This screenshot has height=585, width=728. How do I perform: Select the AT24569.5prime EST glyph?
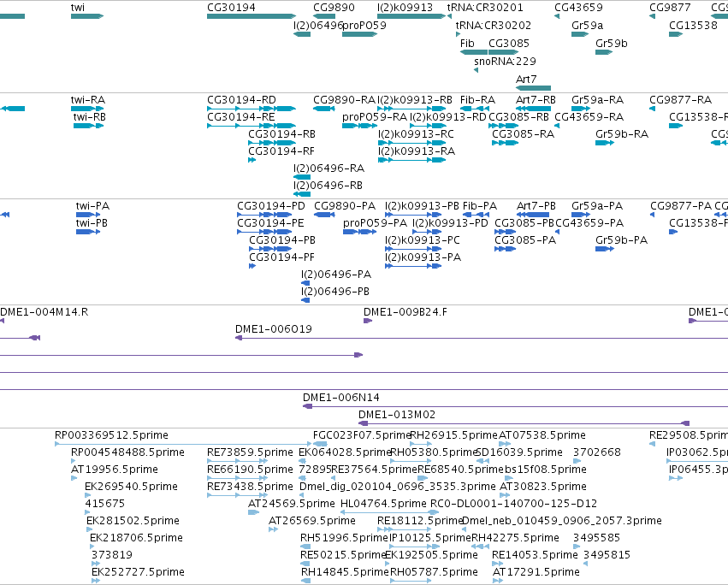click(x=253, y=512)
